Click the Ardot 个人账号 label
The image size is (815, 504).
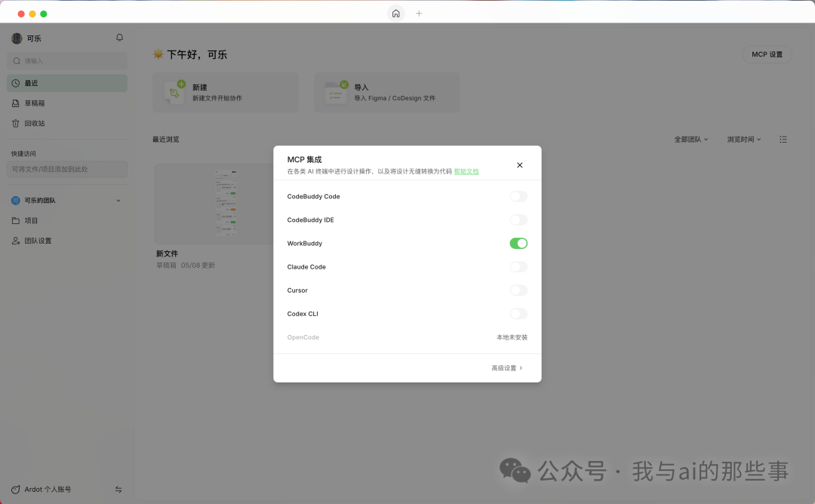(48, 490)
